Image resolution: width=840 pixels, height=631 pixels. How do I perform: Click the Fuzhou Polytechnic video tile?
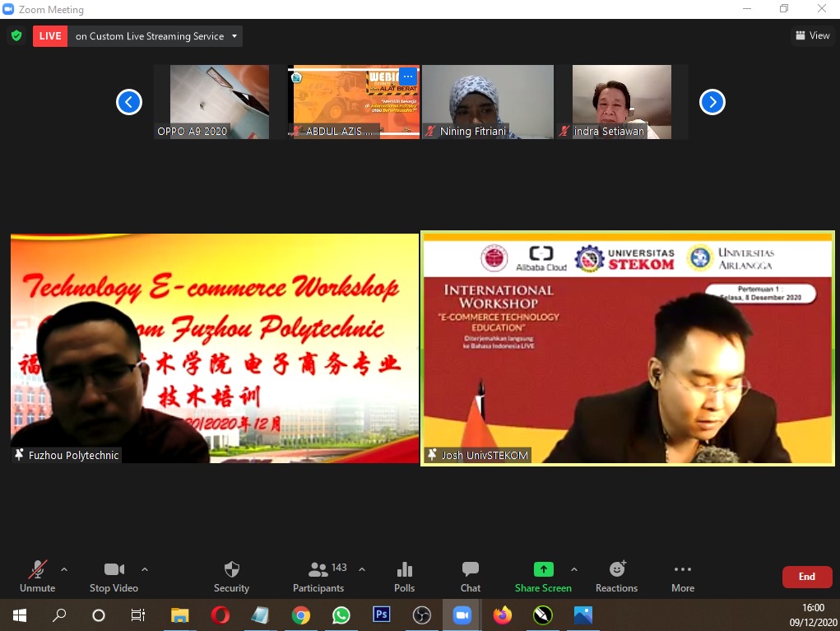point(214,348)
